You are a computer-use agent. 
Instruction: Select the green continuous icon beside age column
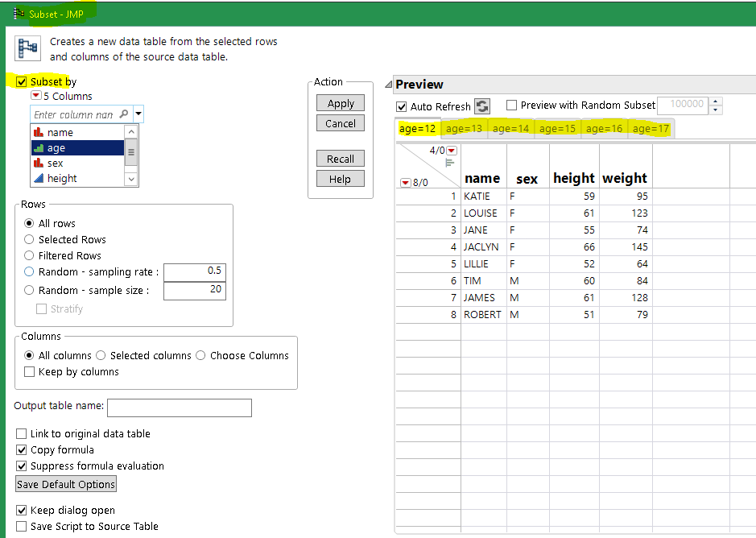click(38, 148)
